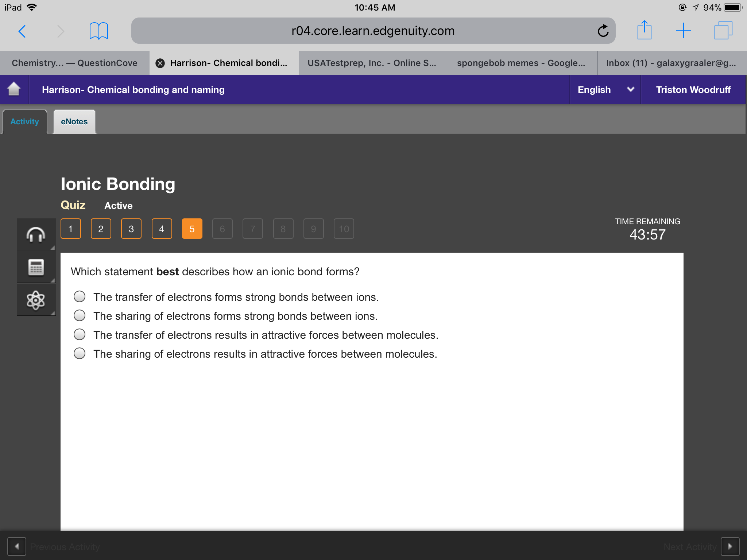
Task: Show all Safari tabs overview icon
Action: pyautogui.click(x=723, y=31)
